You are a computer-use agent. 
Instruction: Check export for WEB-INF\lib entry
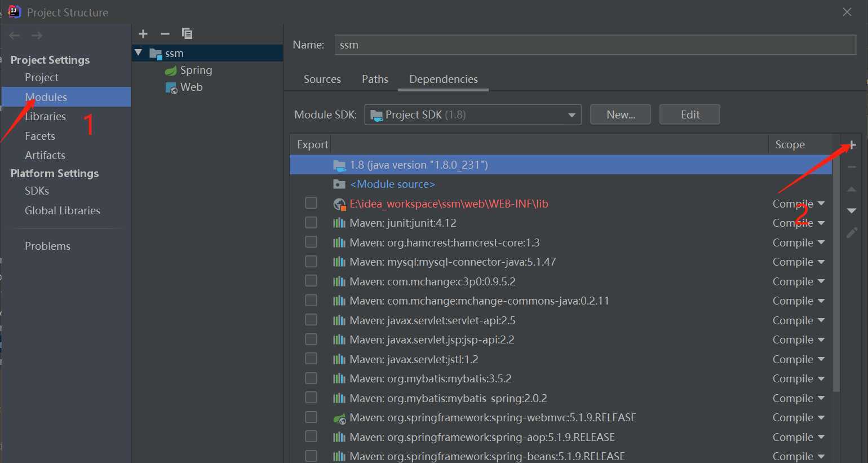[x=311, y=203]
